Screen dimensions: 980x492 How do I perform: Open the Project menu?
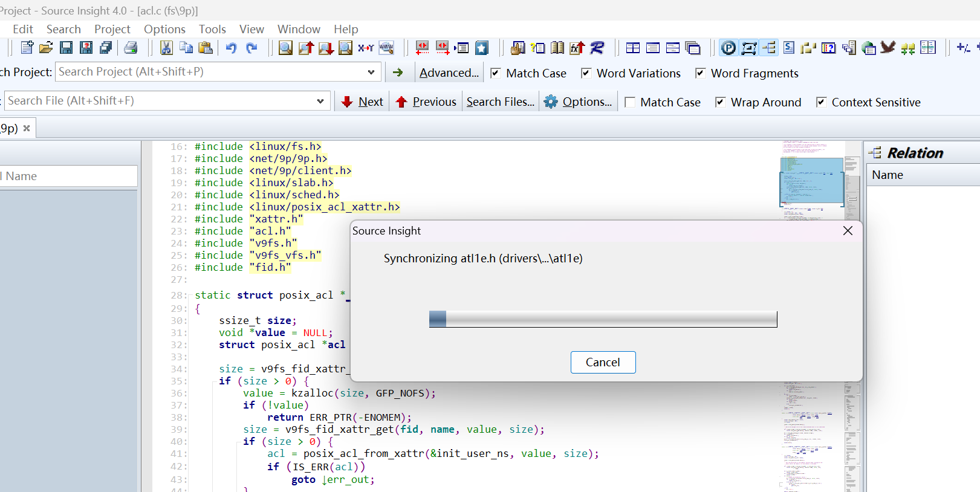[x=112, y=29]
